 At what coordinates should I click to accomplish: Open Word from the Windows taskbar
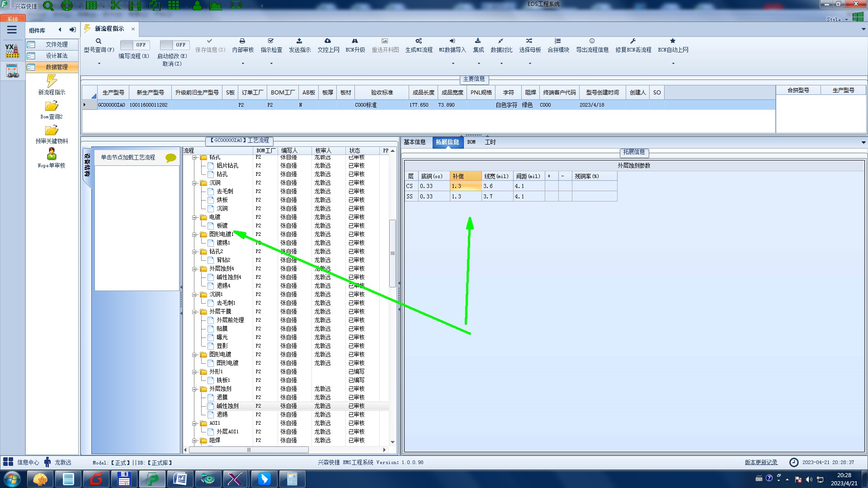point(180,479)
